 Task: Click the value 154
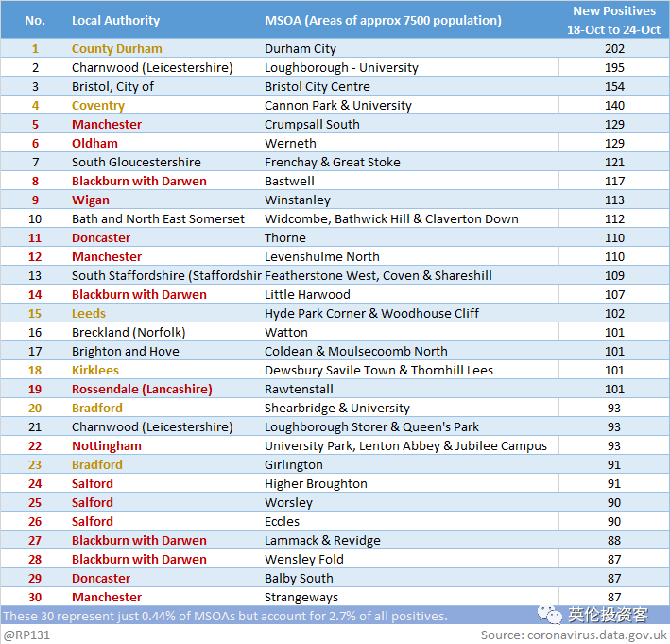[x=614, y=86]
